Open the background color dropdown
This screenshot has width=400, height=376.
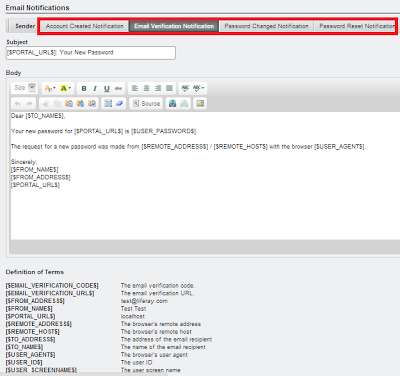pos(65,88)
